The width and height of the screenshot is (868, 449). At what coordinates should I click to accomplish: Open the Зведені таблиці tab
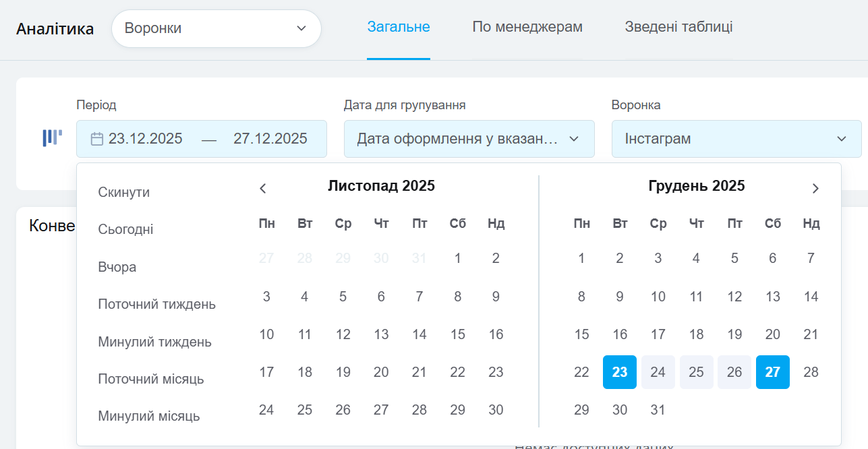[x=678, y=27]
